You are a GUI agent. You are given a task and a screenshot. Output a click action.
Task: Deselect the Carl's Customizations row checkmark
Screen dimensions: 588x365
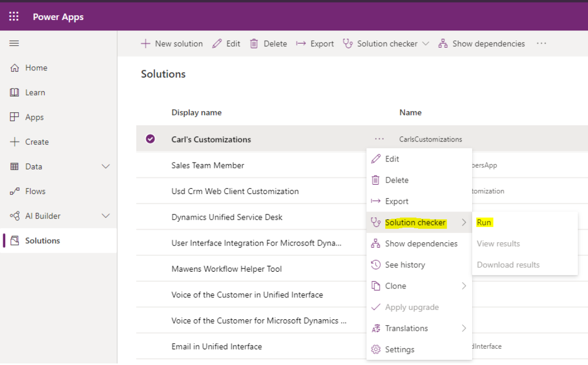tap(150, 139)
